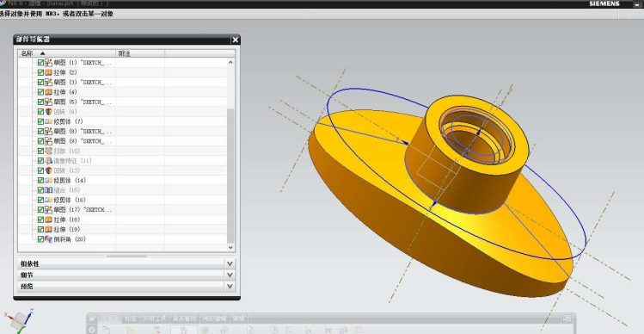Click the chamfer icon of 倒斜角 (20)
Viewport: 644px width, 334px height.
48,239
